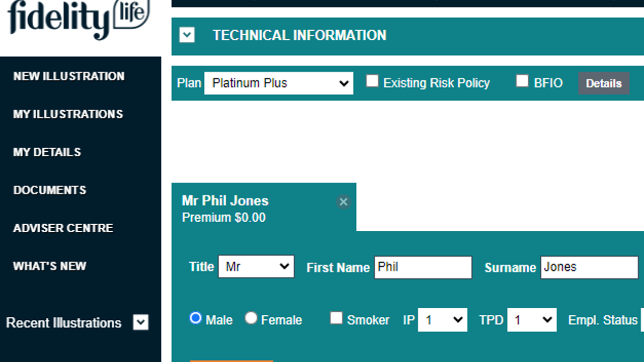Click the First Name input field
The image size is (644, 362).
423,267
